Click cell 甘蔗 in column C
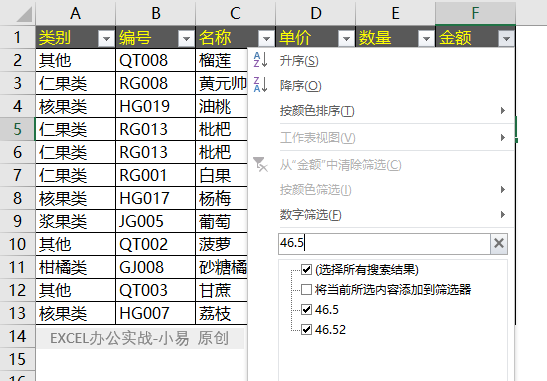 222,291
